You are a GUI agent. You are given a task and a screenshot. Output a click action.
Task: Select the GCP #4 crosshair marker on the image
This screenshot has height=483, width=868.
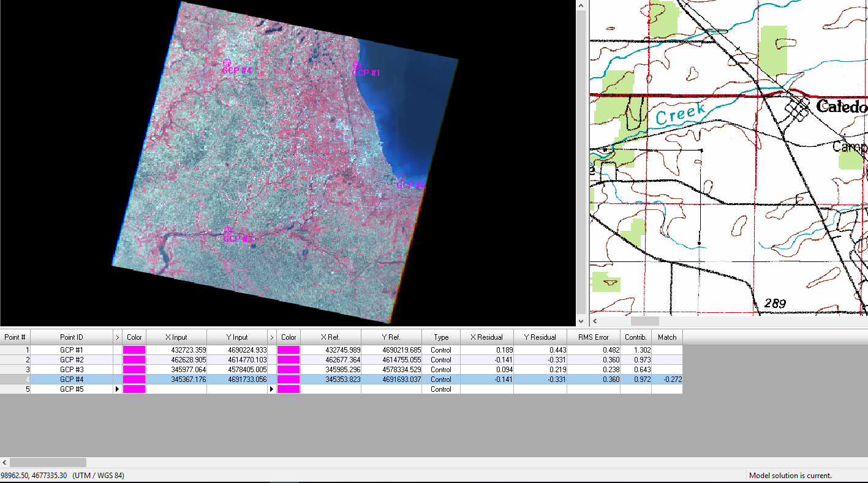point(227,62)
